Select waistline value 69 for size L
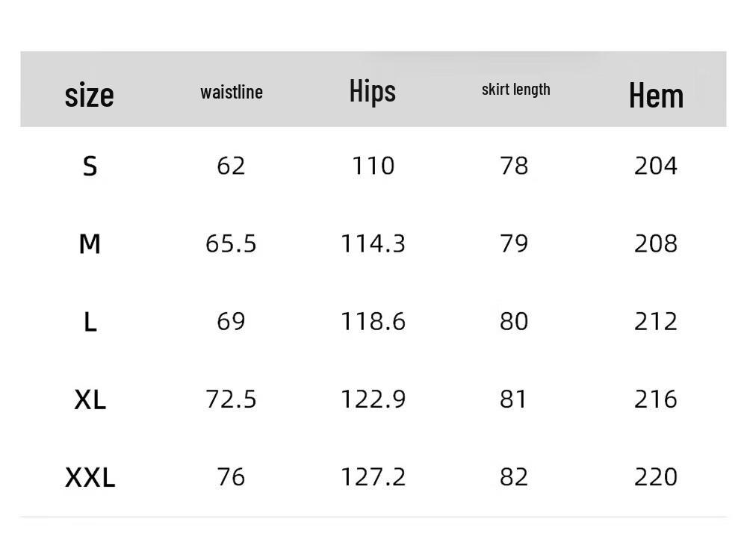Image resolution: width=747 pixels, height=560 pixels. [x=231, y=321]
